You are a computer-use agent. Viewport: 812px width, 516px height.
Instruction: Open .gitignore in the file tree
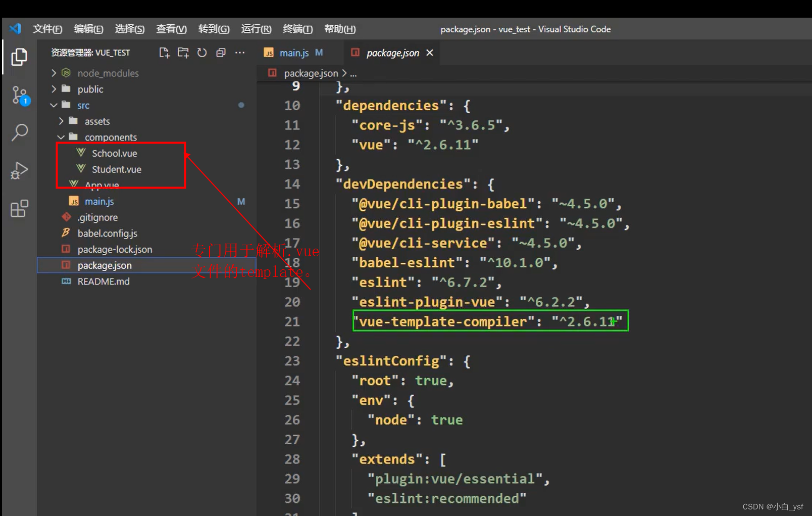pos(97,217)
